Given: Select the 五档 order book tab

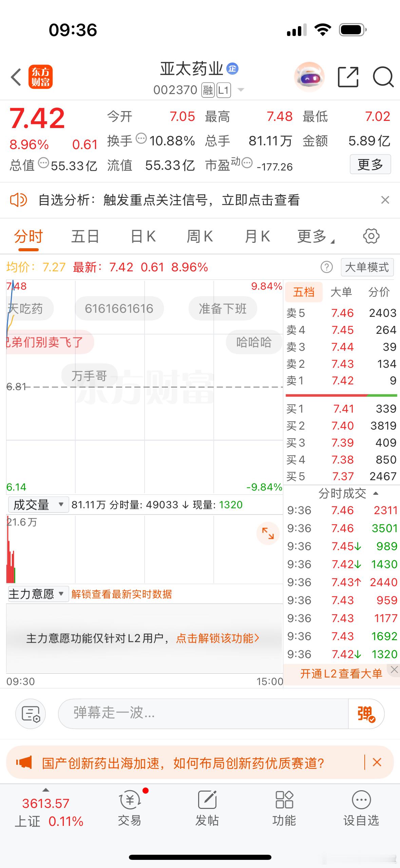Looking at the screenshot, I should 304,292.
